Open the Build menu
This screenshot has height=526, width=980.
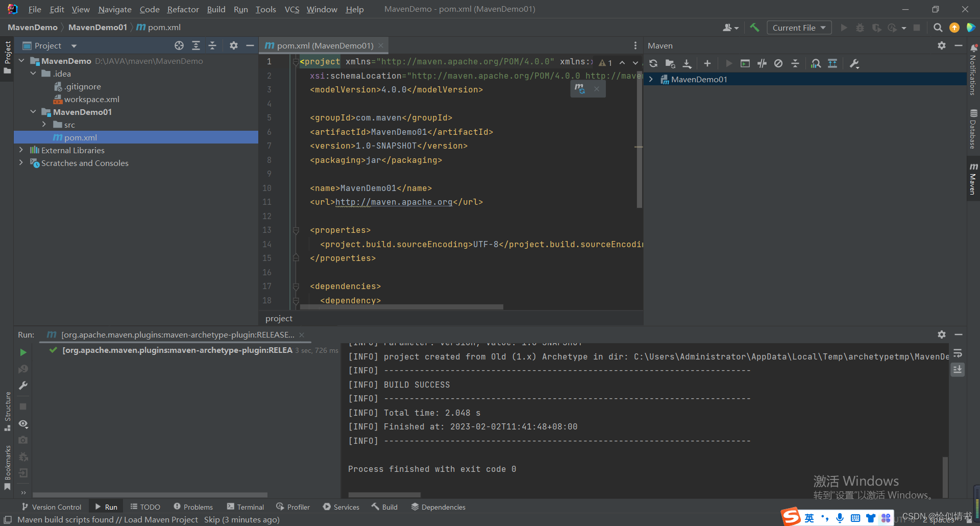[215, 9]
